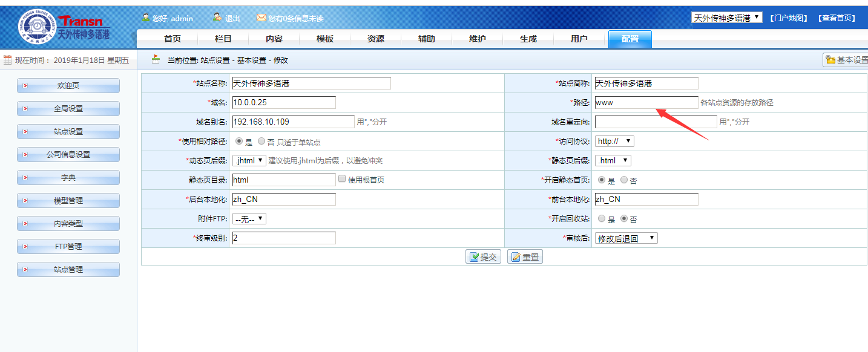Click the arrow bullet on 公司信息设置
Screen dimensions: 868x352
point(25,155)
